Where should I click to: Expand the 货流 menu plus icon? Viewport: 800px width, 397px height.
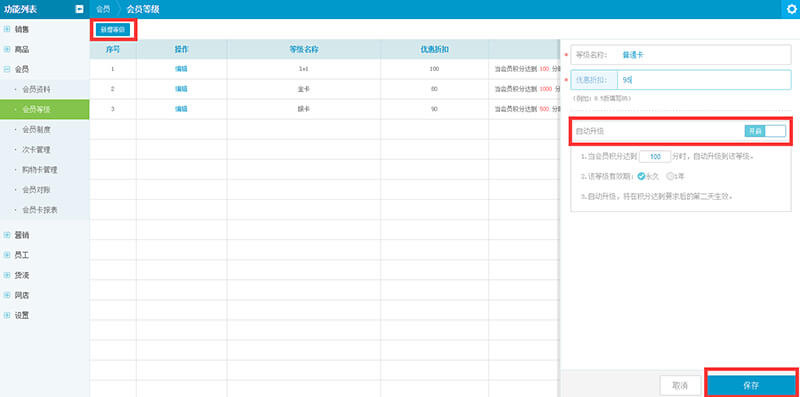(x=7, y=275)
